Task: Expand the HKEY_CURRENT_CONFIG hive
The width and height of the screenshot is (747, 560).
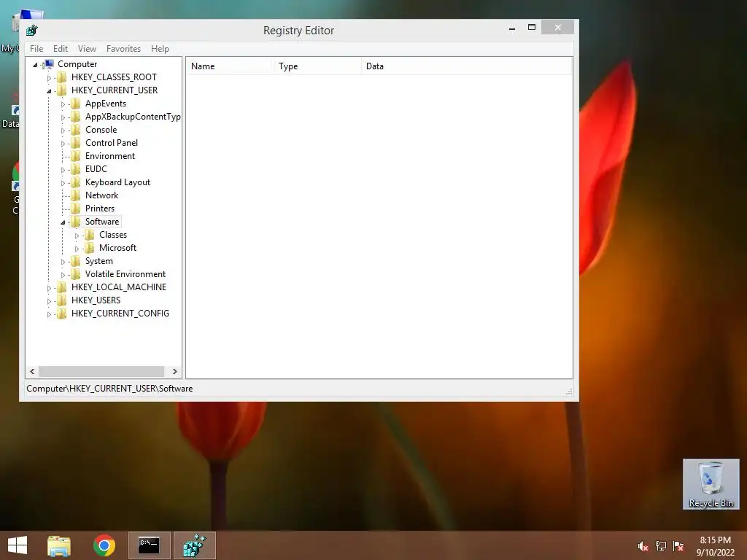Action: (49, 314)
